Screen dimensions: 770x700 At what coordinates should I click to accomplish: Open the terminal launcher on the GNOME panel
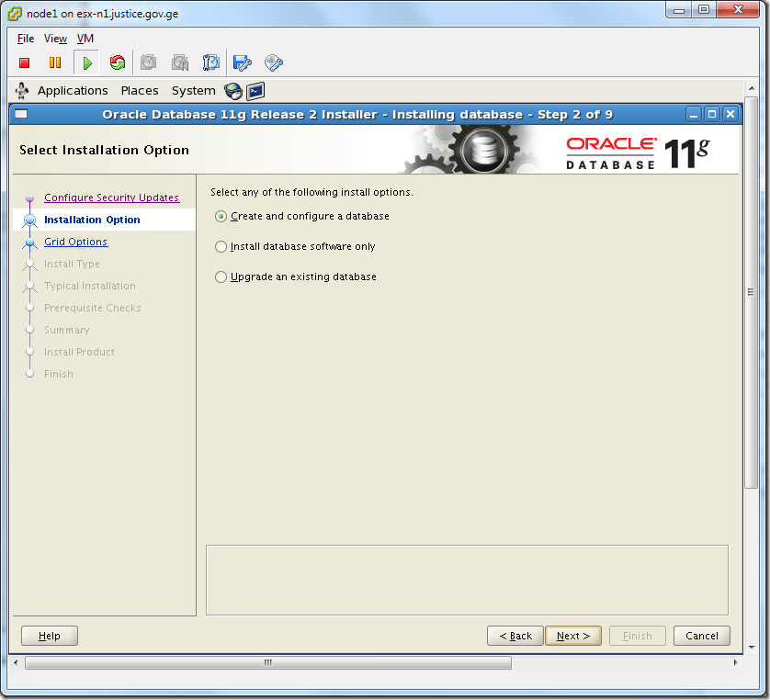click(255, 91)
